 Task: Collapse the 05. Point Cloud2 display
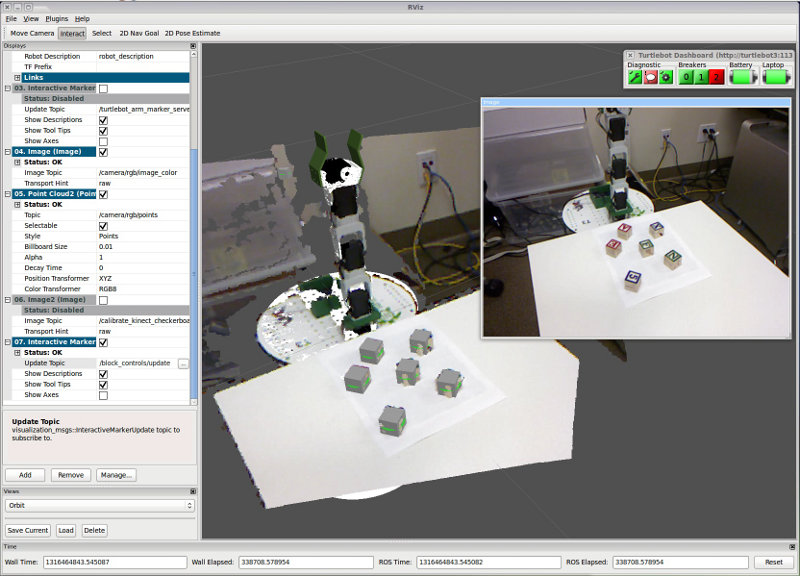(x=8, y=194)
